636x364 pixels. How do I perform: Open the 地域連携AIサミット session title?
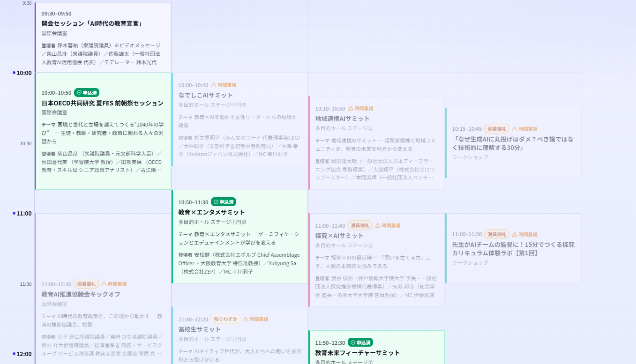(x=342, y=119)
